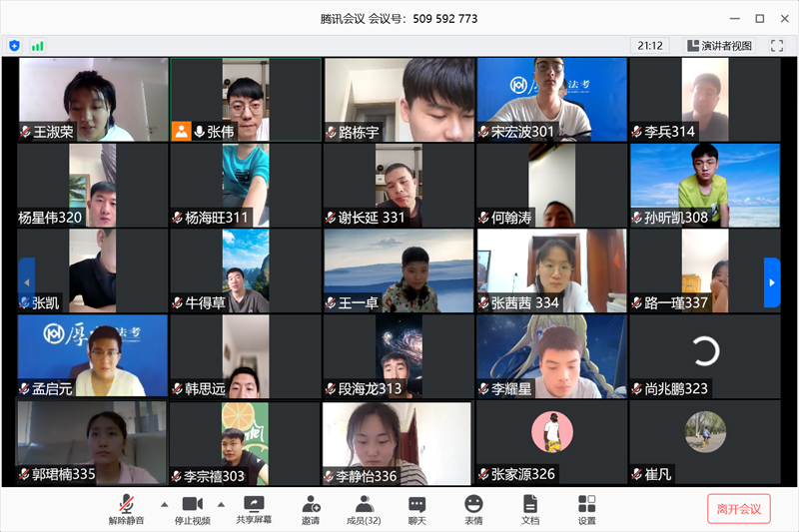
Task: Select 尚兆鹏323's loading video tile
Action: coord(705,356)
